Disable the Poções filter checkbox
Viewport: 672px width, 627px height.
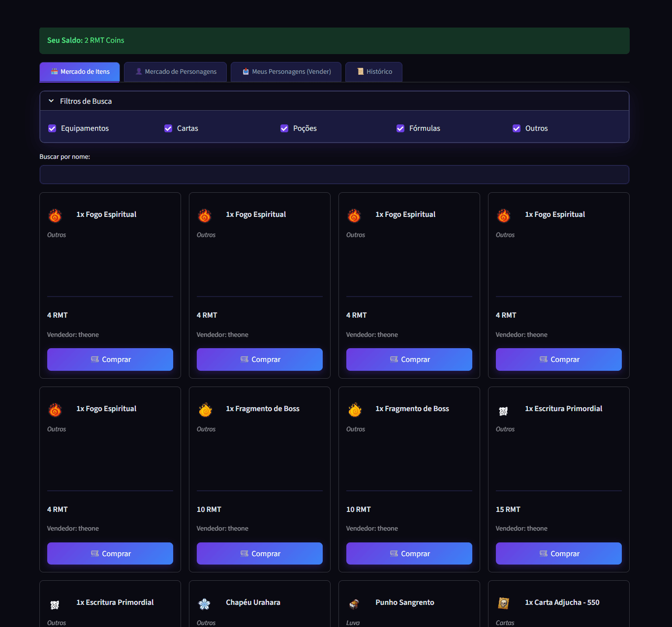[284, 128]
